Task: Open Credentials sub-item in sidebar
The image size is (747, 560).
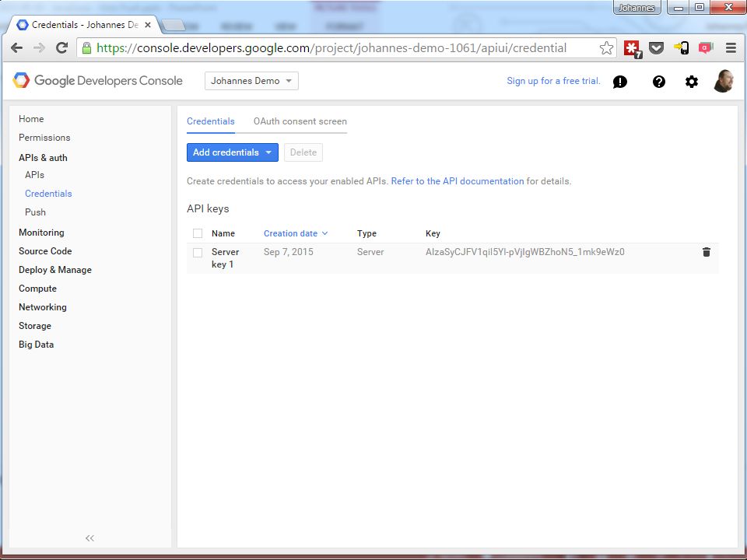Action: (x=48, y=194)
